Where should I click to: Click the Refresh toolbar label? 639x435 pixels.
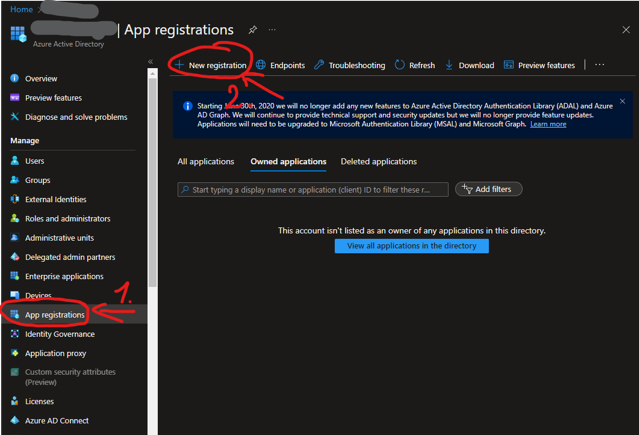point(422,65)
